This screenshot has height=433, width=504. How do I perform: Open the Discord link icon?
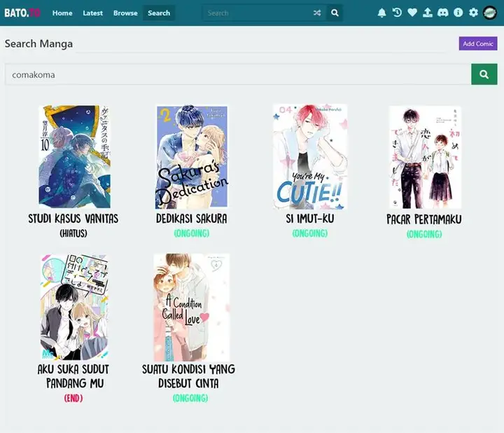442,13
